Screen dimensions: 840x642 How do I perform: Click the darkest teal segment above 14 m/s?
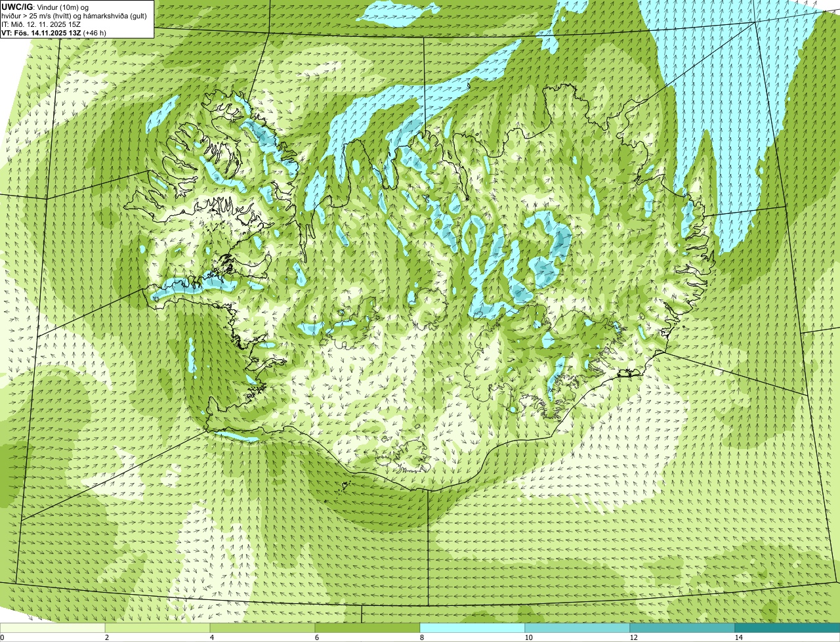click(x=787, y=628)
